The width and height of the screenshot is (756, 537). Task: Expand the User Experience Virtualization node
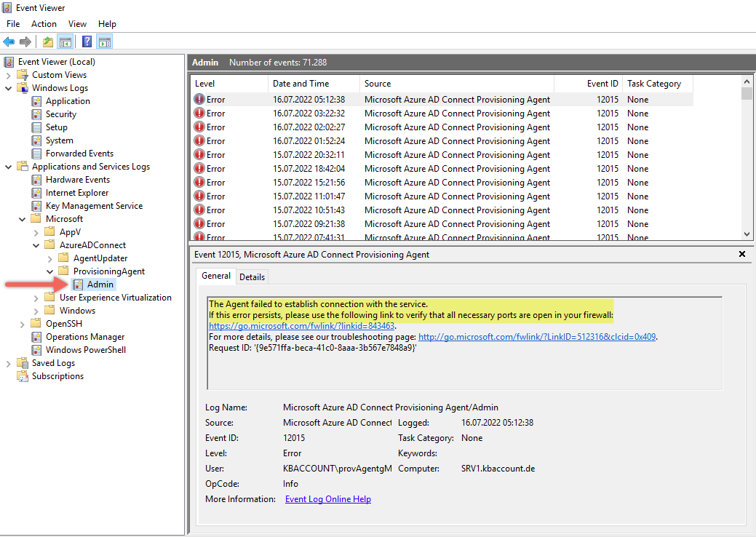pyautogui.click(x=36, y=298)
